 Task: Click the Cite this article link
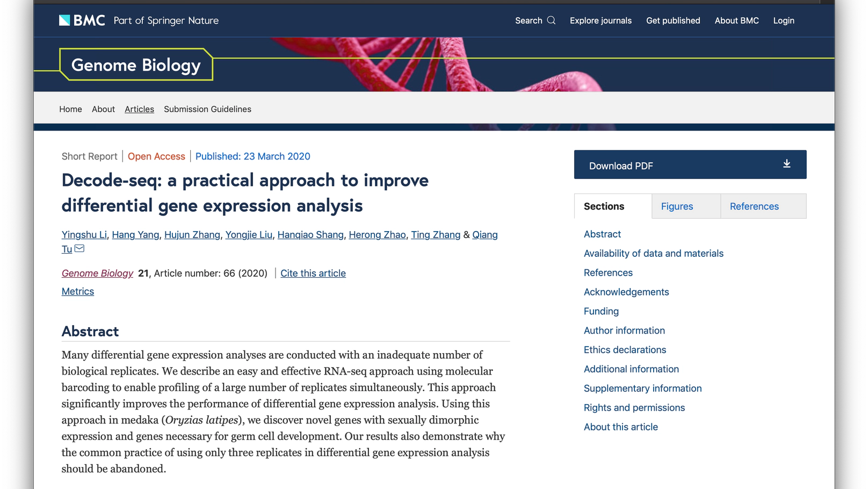(313, 273)
